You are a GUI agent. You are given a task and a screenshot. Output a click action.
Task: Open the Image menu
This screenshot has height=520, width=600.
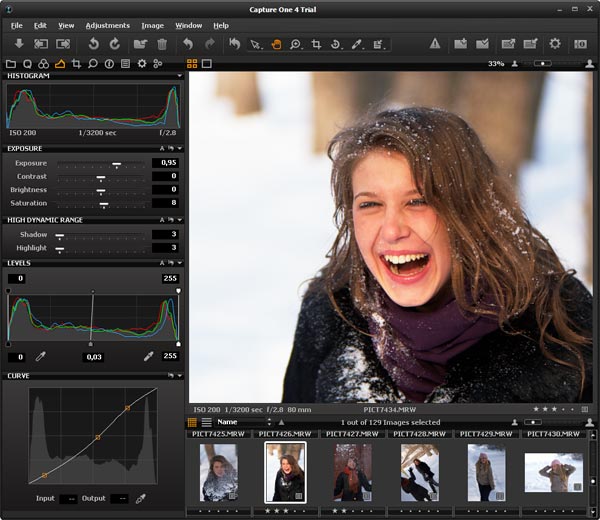point(152,25)
